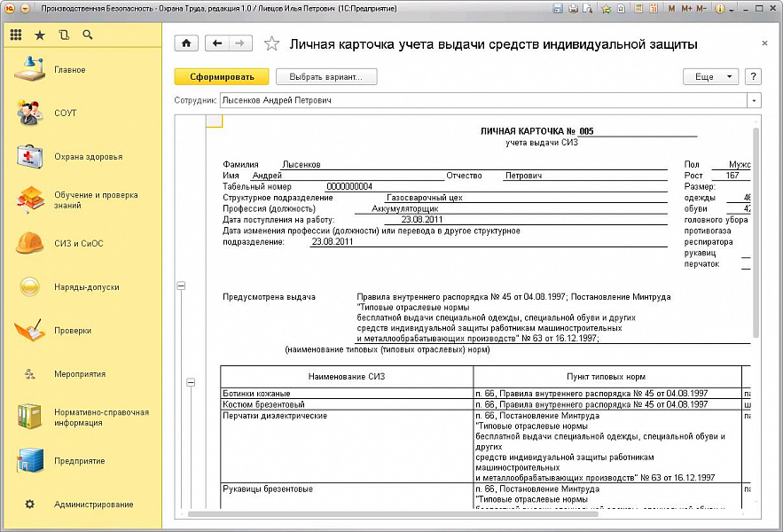
Task: Open the Info (i) icon in title bar
Action: tap(719, 9)
